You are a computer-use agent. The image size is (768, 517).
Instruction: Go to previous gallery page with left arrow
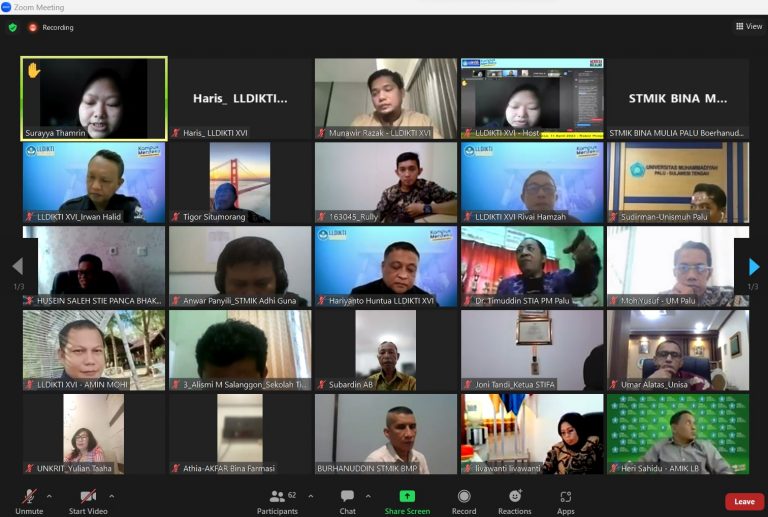click(x=16, y=267)
